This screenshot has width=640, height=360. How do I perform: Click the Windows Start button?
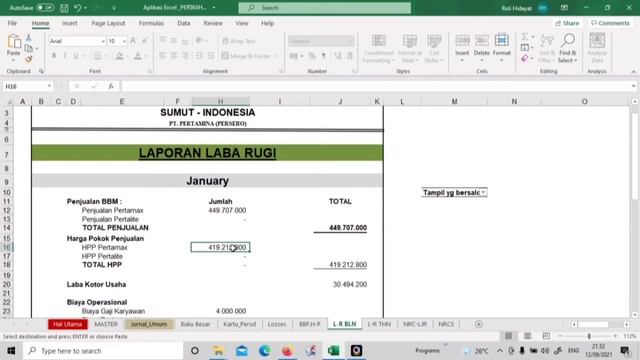11,351
